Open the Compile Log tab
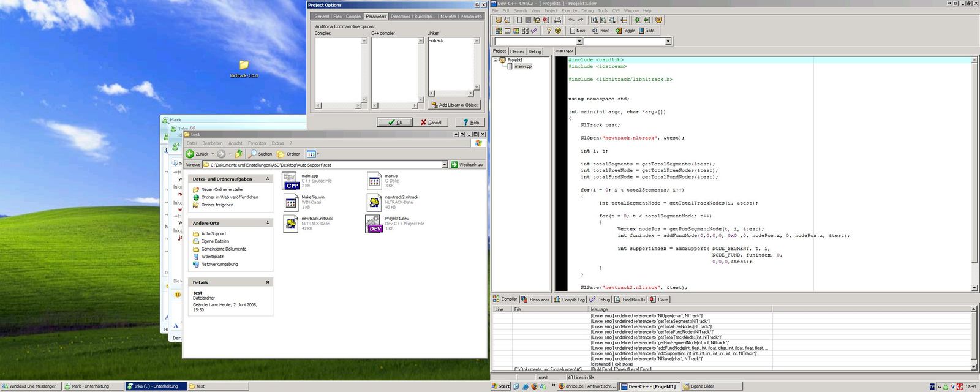980x392 pixels. click(x=570, y=300)
